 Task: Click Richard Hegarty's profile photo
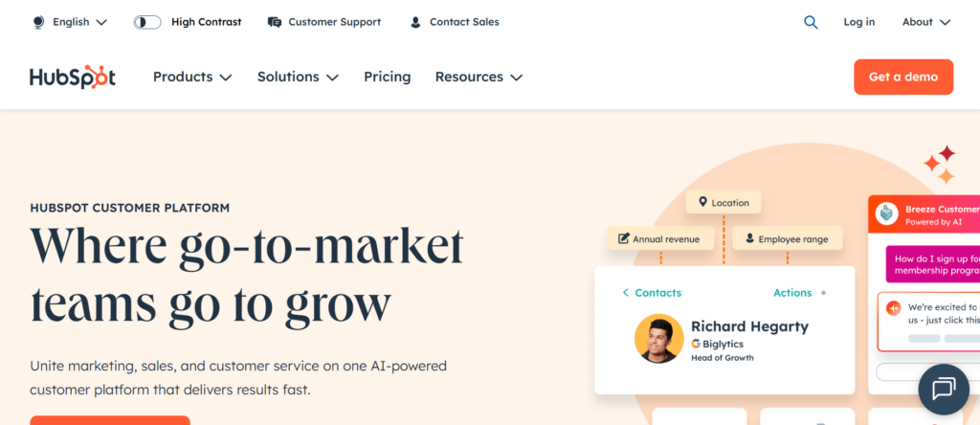tap(658, 339)
